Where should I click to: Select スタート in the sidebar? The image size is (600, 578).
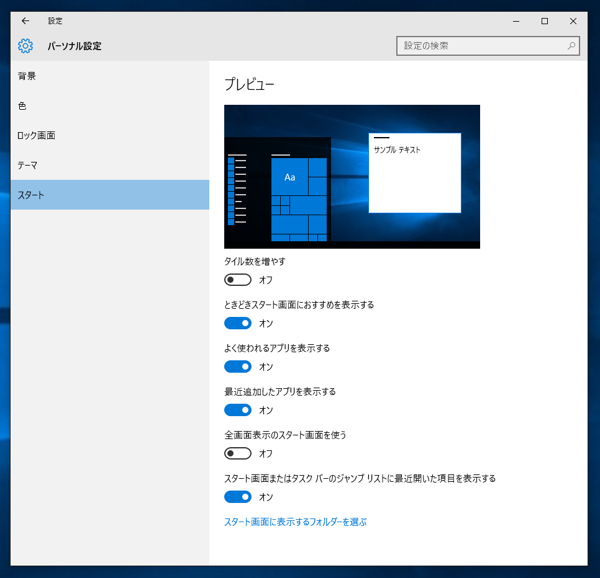point(110,195)
